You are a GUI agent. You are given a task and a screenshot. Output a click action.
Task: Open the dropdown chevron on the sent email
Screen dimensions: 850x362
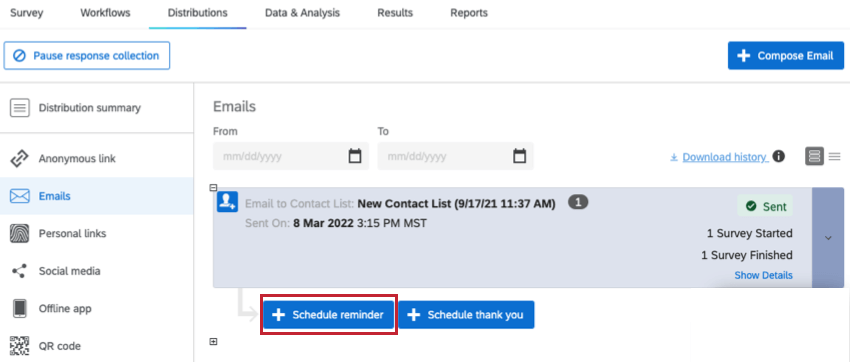(828, 238)
